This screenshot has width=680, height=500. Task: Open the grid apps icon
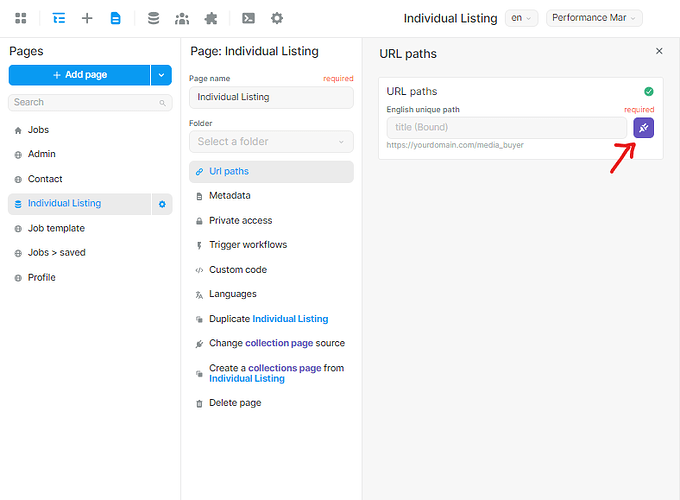tap(21, 18)
